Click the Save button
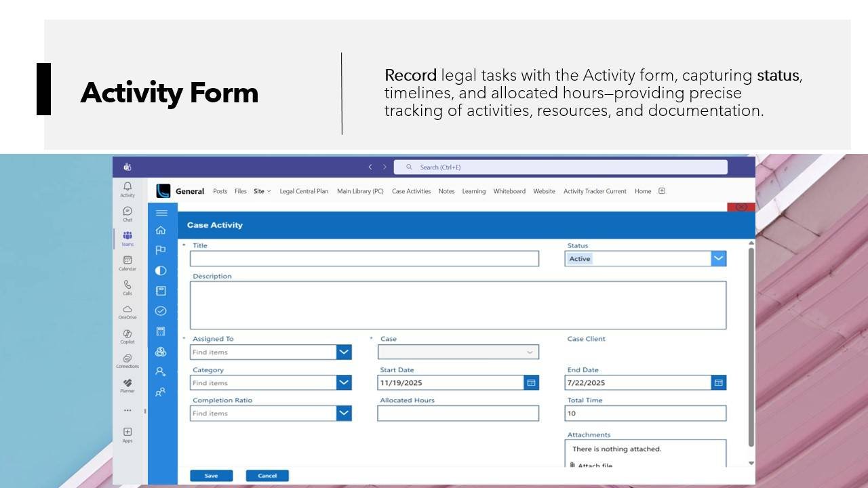This screenshot has width=868, height=488. (211, 476)
